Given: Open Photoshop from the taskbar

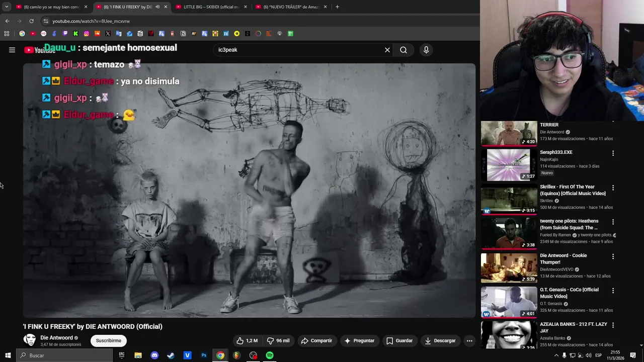Looking at the screenshot, I should tap(204, 355).
